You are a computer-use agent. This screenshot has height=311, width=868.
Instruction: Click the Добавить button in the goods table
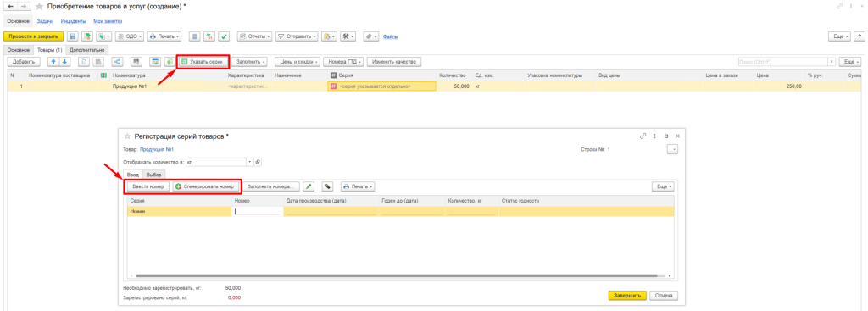click(x=24, y=61)
